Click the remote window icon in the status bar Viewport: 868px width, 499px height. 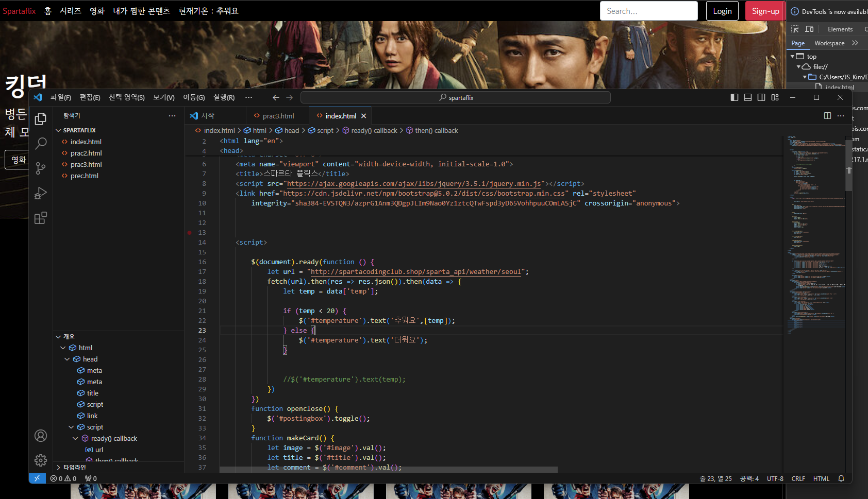pos(37,478)
